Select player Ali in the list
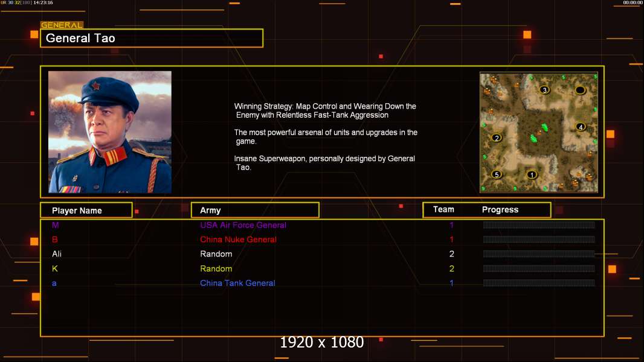This screenshot has width=644, height=362. [x=57, y=254]
